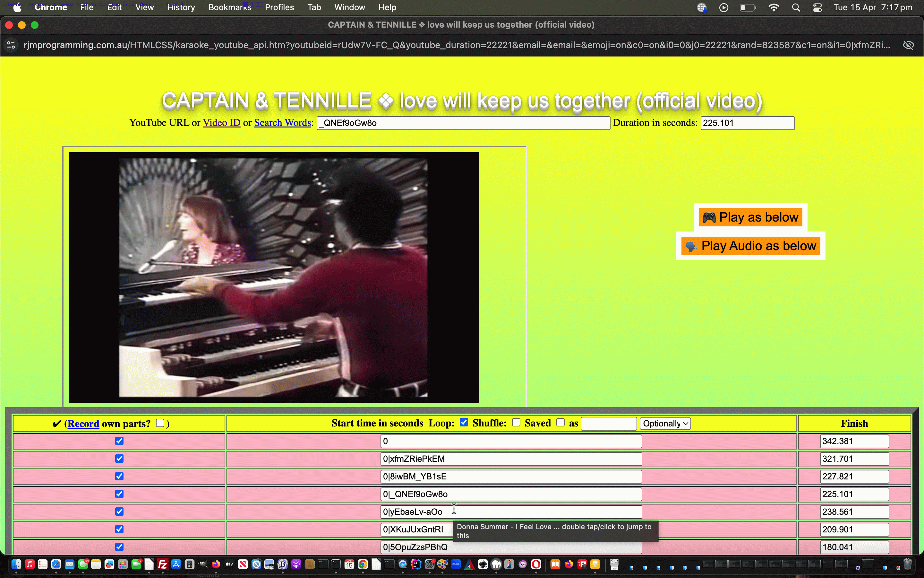This screenshot has width=924, height=578.
Task: Open the Opera browser from the Dock
Action: tap(536, 564)
